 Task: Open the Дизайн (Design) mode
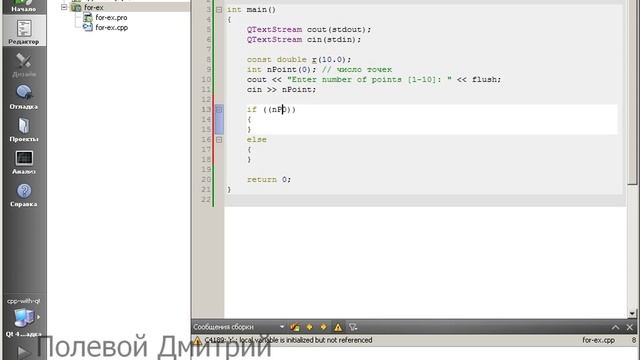click(24, 64)
